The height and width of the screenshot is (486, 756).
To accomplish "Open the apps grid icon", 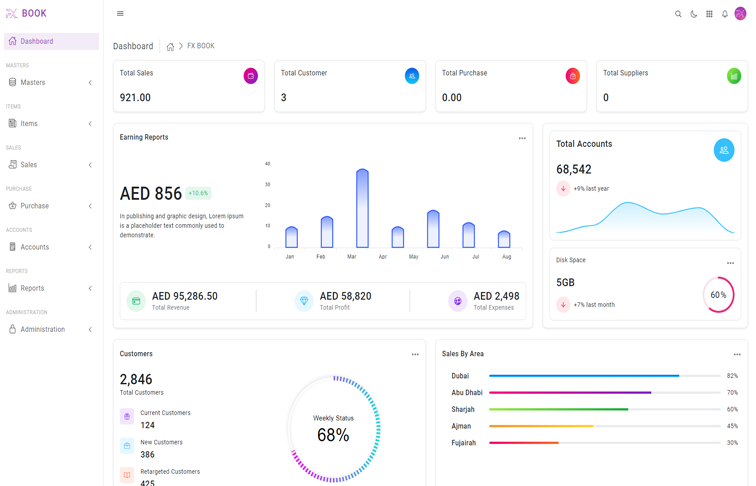I will 709,14.
